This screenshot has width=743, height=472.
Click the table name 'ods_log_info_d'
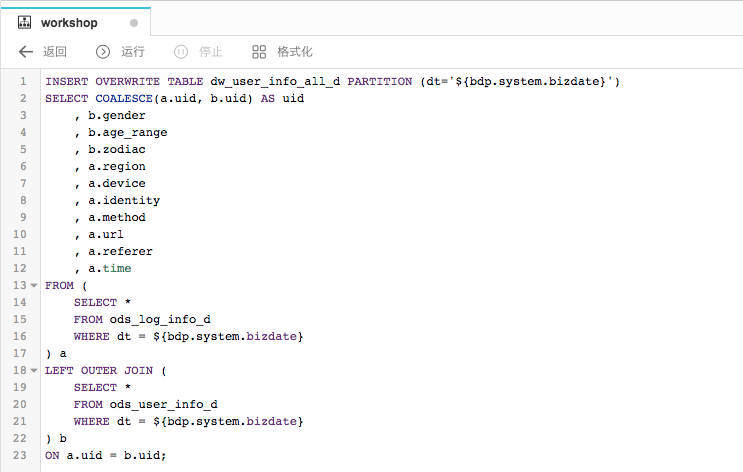click(160, 319)
